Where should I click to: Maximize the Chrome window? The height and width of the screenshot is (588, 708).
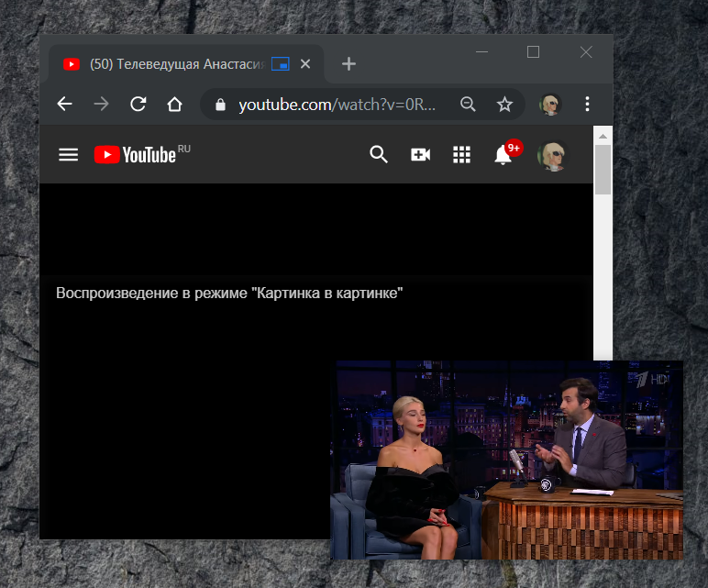(533, 52)
